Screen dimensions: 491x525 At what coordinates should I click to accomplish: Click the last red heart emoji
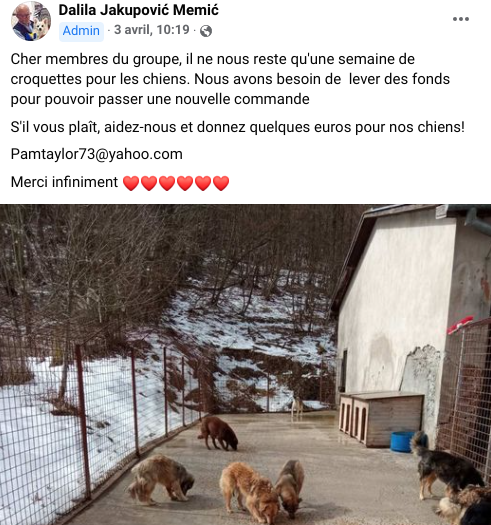pos(221,183)
